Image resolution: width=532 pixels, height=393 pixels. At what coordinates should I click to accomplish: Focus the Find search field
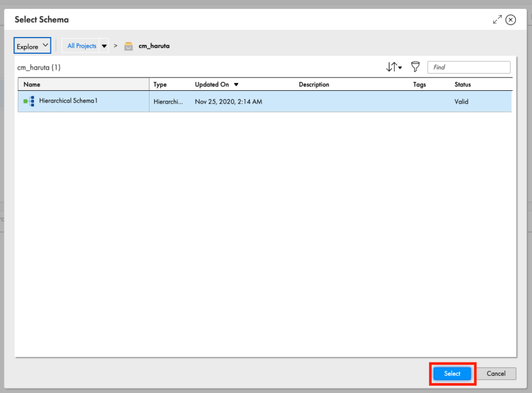point(469,67)
